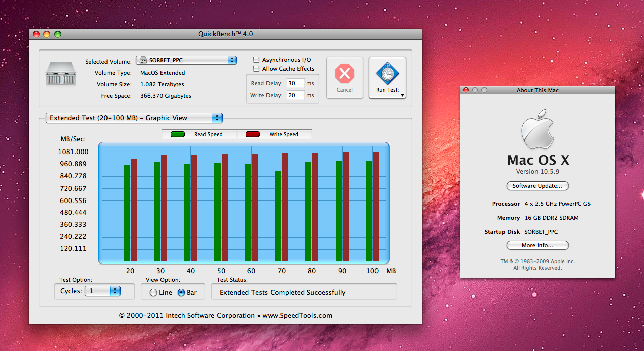Click the More Info button
This screenshot has width=644, height=351.
[x=538, y=245]
